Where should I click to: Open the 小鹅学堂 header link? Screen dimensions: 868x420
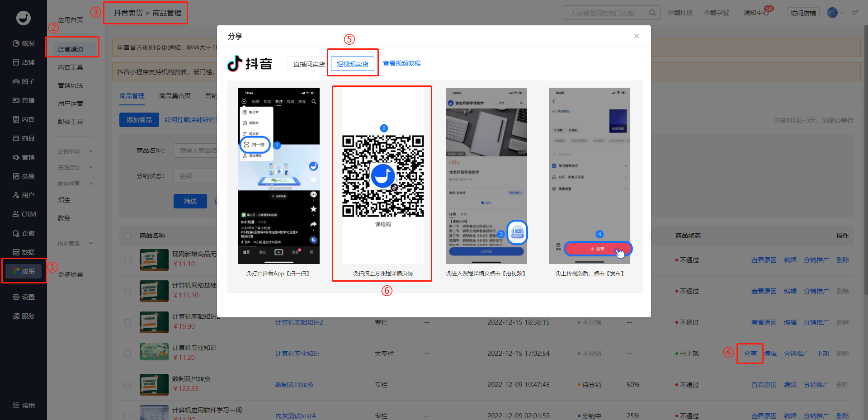[717, 13]
